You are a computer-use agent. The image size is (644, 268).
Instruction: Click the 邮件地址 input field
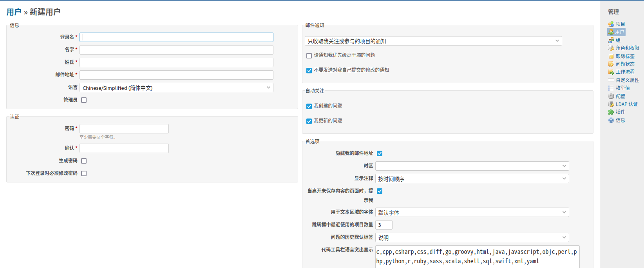pyautogui.click(x=176, y=75)
